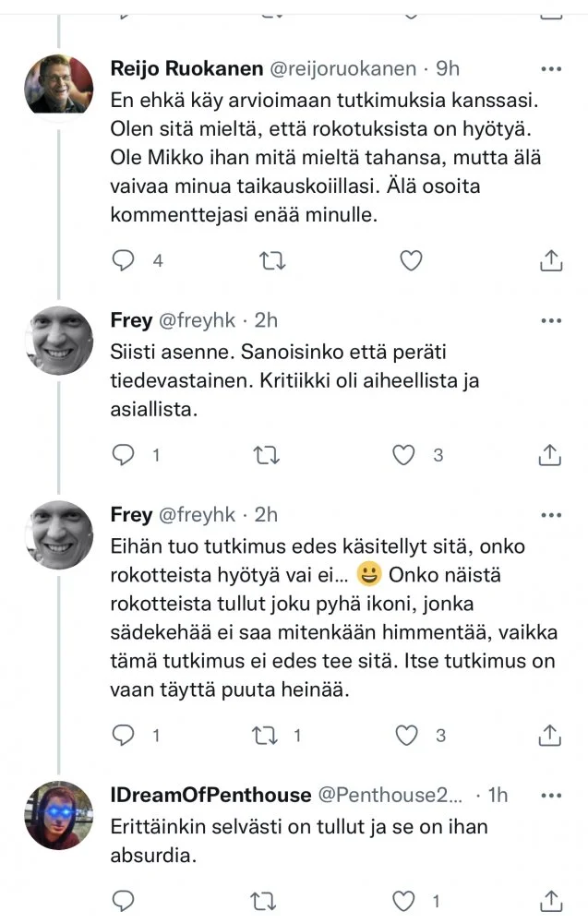Viewport: 588px width, 923px height.
Task: Open Frey's avatar on "Siisti asenne" tweet
Action: tap(58, 341)
